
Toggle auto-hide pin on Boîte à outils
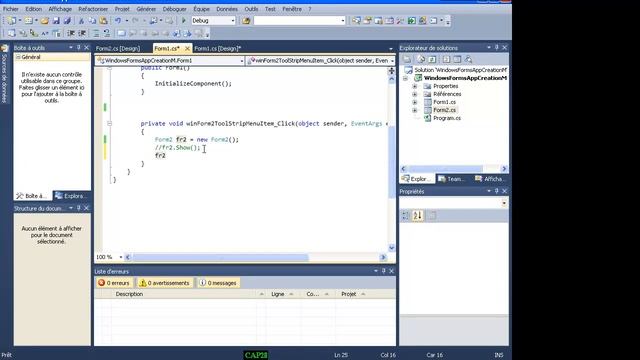[79, 47]
